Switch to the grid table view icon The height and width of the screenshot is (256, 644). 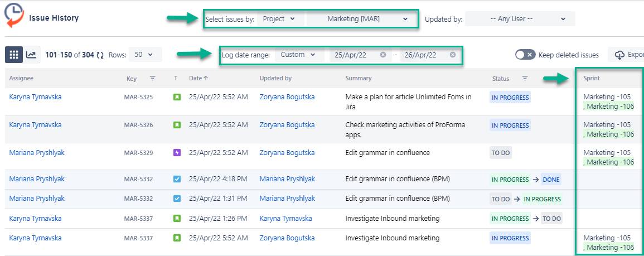pos(14,55)
